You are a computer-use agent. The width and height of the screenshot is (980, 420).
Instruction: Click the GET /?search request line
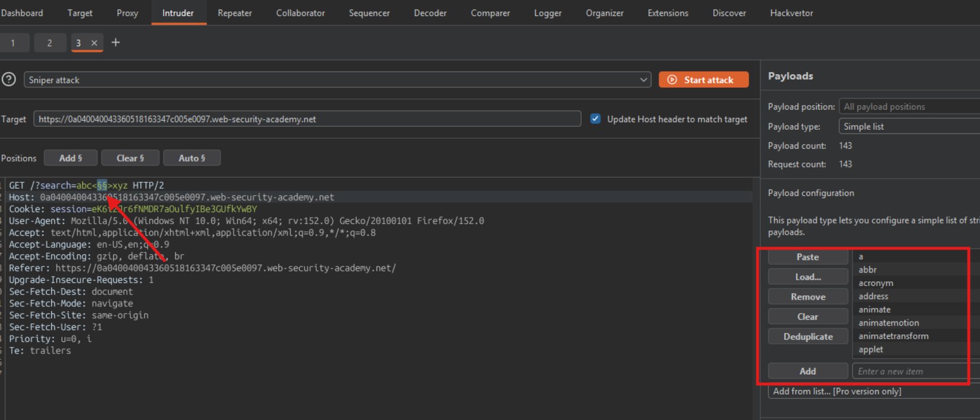[86, 185]
